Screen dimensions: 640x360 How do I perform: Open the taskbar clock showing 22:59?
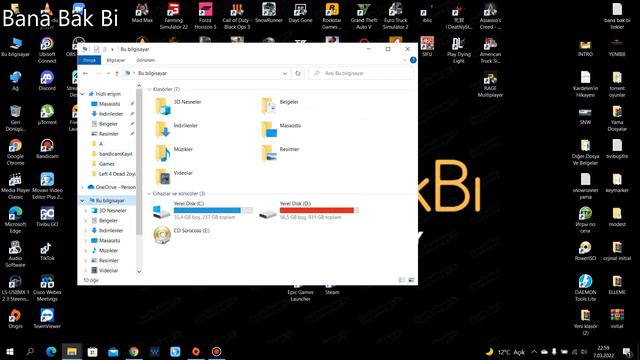coord(603,351)
